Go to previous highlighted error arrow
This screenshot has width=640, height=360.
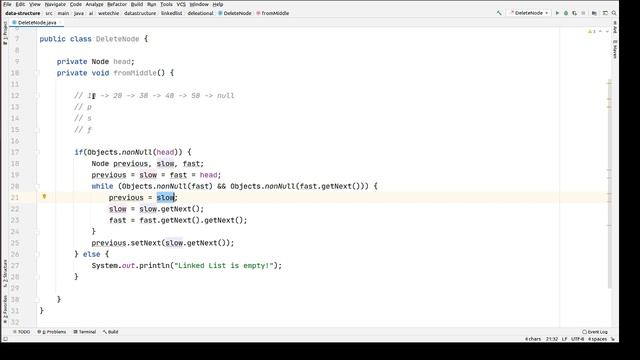tap(600, 31)
